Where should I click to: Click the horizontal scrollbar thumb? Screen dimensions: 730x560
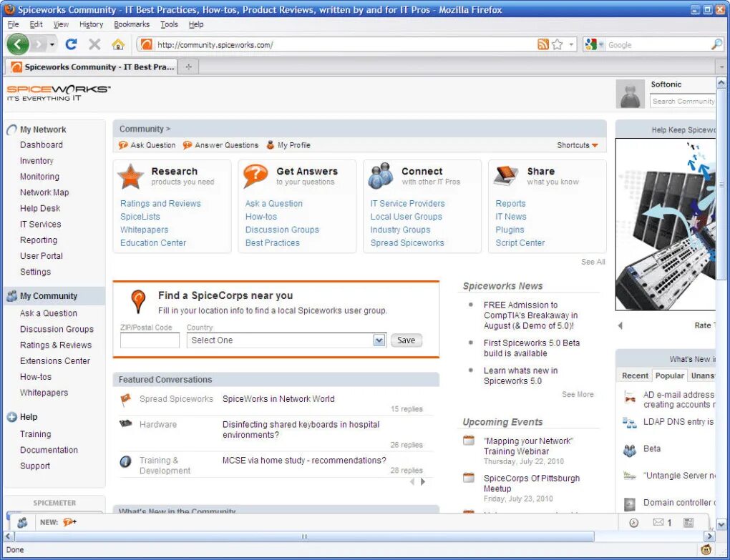304,536
